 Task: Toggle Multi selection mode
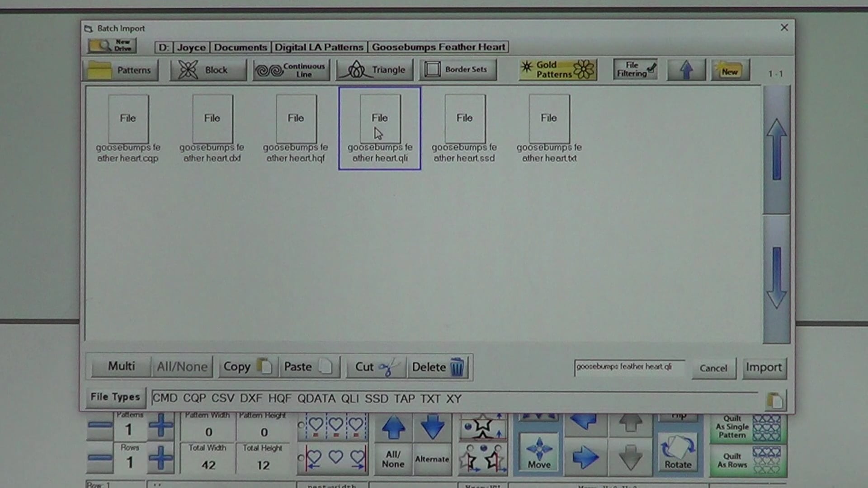click(120, 366)
